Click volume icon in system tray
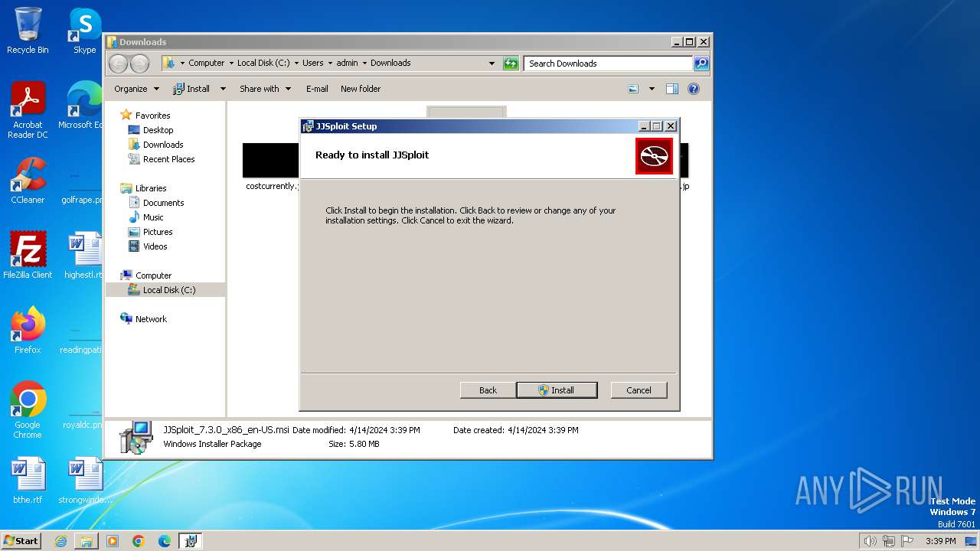The height and width of the screenshot is (551, 980). [x=870, y=541]
